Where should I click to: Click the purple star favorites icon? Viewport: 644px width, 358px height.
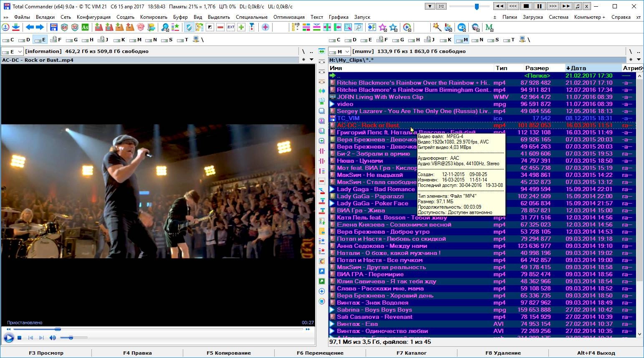pos(383,28)
